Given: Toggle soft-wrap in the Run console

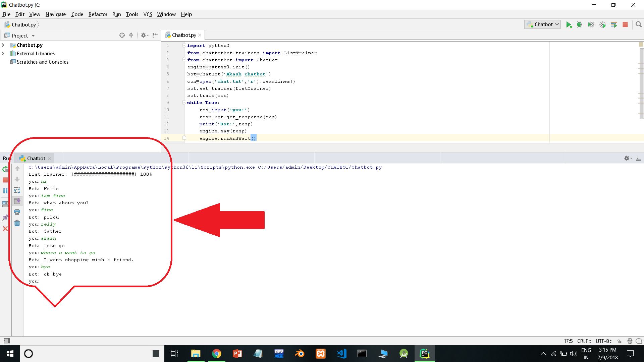Looking at the screenshot, I should click(17, 190).
